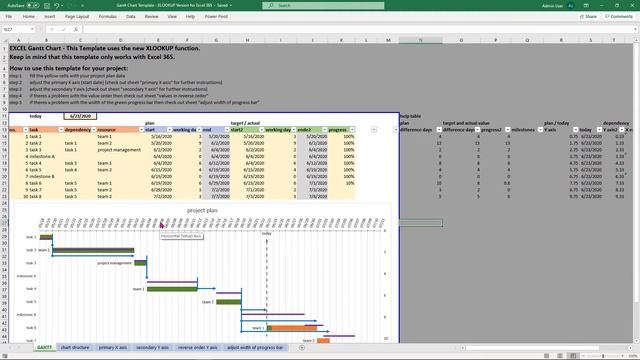Toggle the AutoSave switch
640x360 pixels.
[33, 5]
